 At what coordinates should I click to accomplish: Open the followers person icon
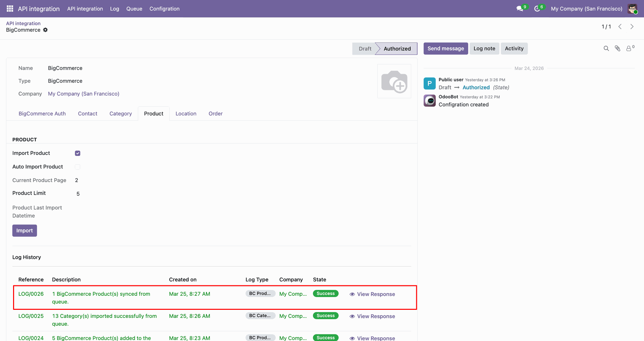coord(630,49)
